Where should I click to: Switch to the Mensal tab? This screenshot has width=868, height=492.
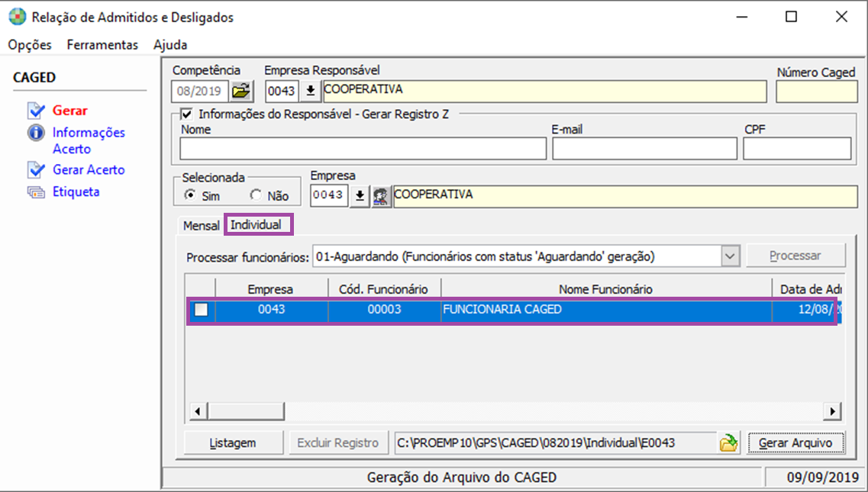pos(201,226)
